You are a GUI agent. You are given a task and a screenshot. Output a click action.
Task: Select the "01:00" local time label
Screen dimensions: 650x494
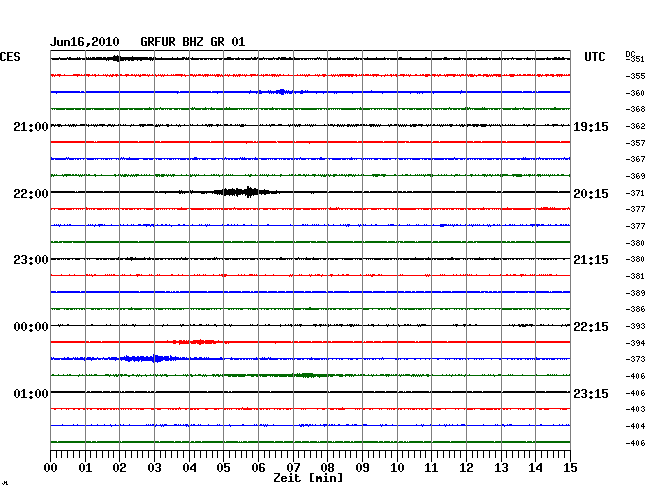pyautogui.click(x=31, y=394)
